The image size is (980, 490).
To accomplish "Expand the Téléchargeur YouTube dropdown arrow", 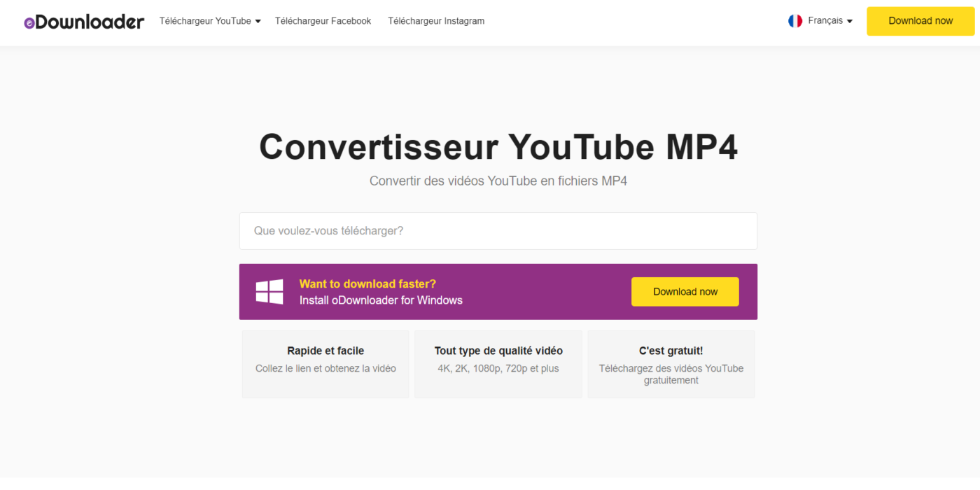I will point(258,22).
